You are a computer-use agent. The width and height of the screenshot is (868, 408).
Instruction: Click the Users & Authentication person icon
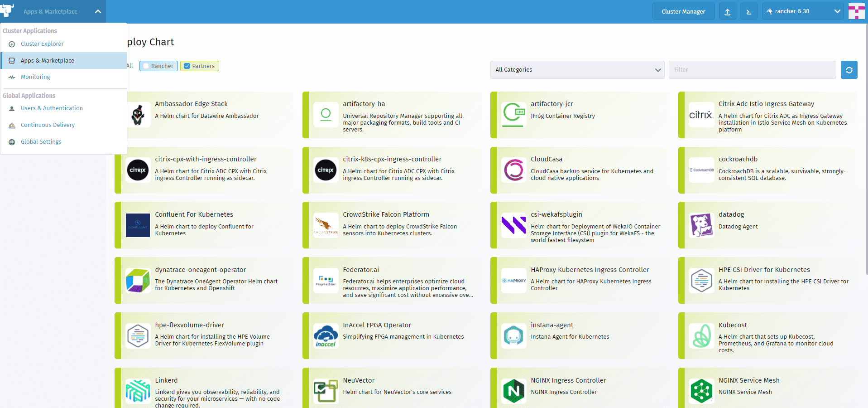pyautogui.click(x=12, y=108)
